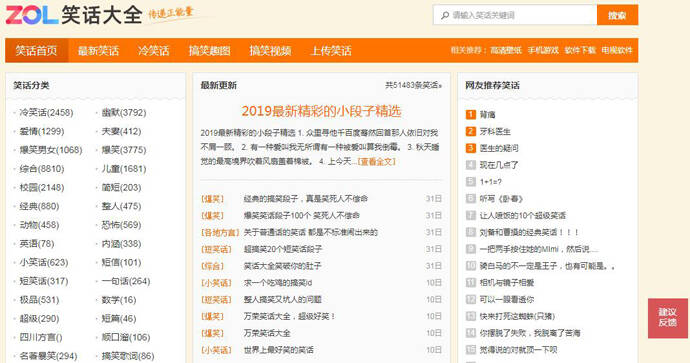The image size is (690, 363).
Task: Open the 2019最新精彩的小段子精选 headline
Action: point(321,111)
